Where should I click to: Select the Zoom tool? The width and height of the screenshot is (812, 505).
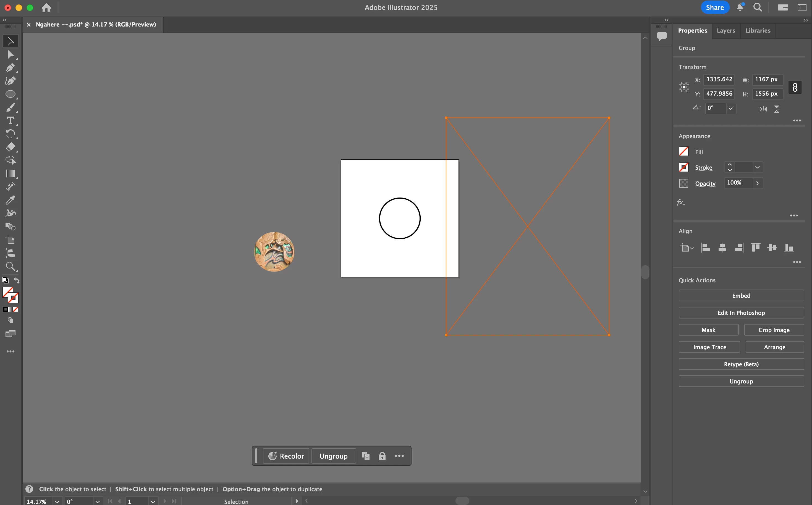[x=10, y=266]
